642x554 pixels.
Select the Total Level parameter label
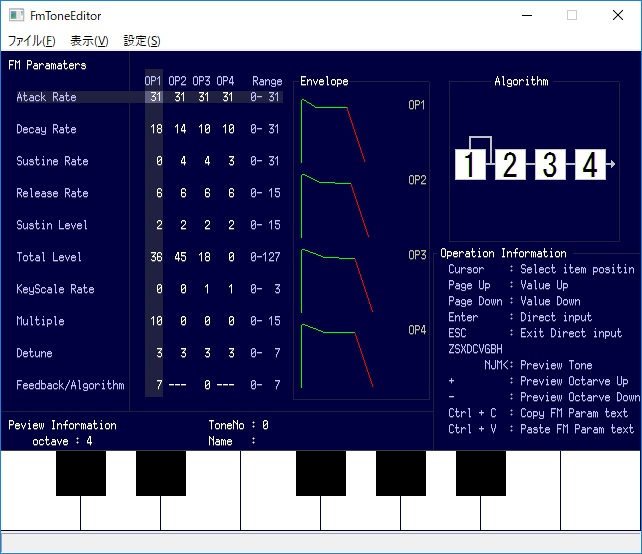(x=49, y=257)
